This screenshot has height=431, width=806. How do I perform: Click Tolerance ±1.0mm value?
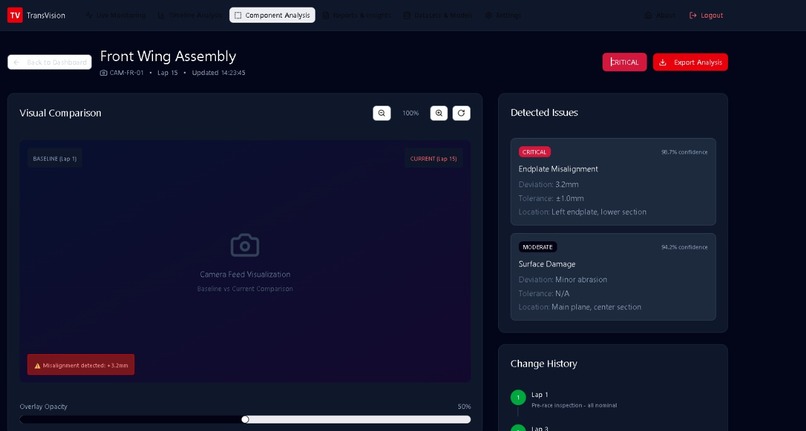pyautogui.click(x=570, y=198)
